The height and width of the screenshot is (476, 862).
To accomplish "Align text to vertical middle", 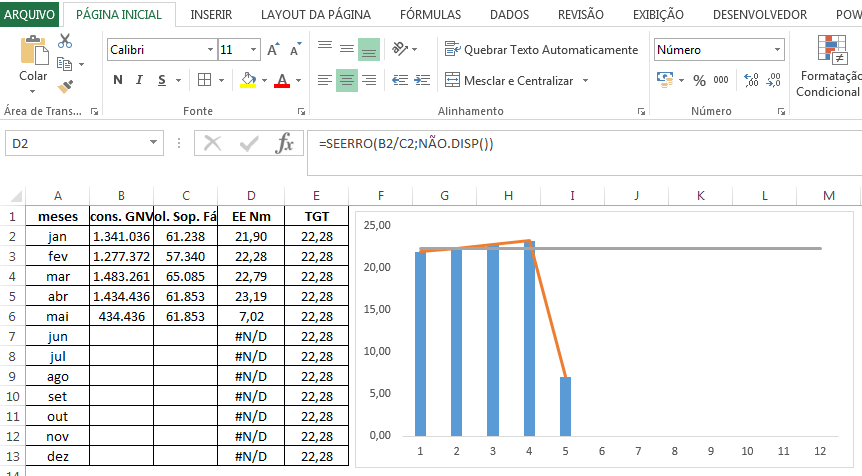I will [347, 49].
